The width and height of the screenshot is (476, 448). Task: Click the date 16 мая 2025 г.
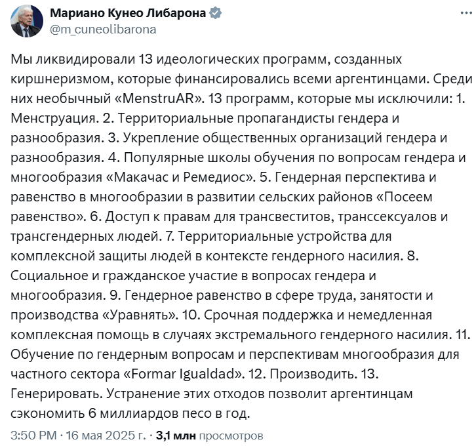click(x=106, y=436)
